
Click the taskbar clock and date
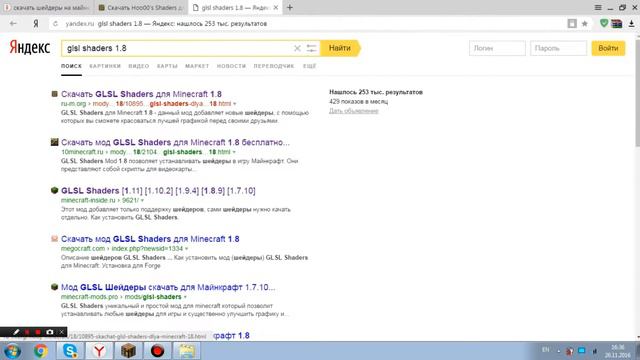point(617,351)
